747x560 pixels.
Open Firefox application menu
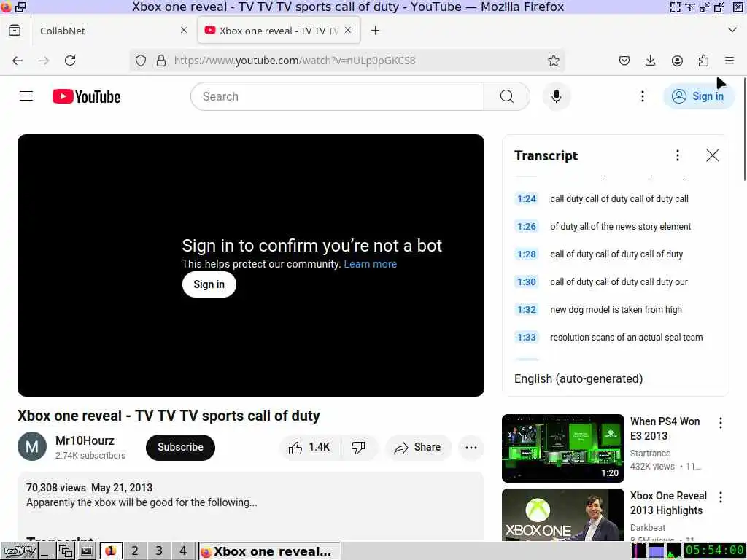pyautogui.click(x=729, y=61)
